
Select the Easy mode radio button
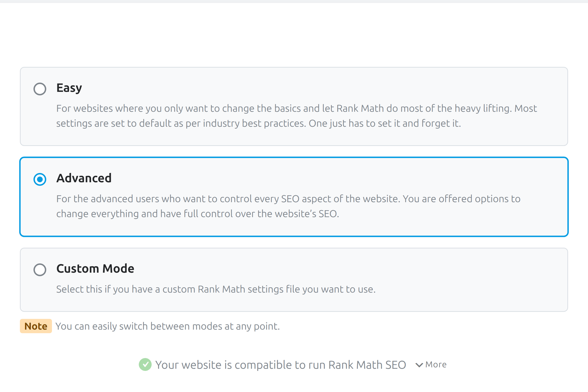[x=40, y=89]
